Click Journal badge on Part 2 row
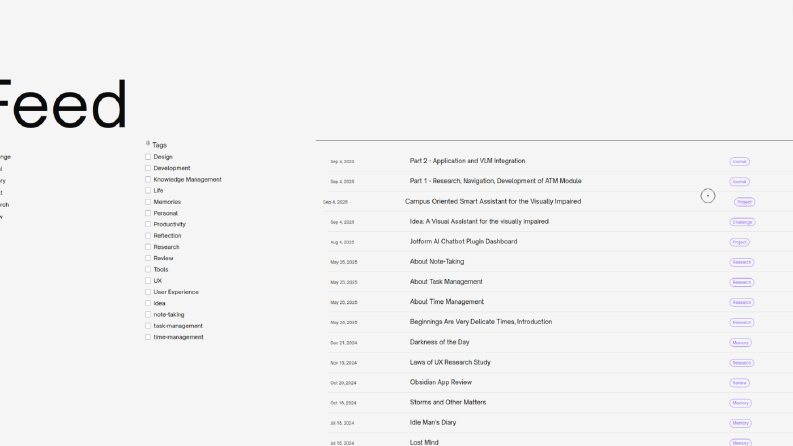This screenshot has height=446, width=793. 739,162
